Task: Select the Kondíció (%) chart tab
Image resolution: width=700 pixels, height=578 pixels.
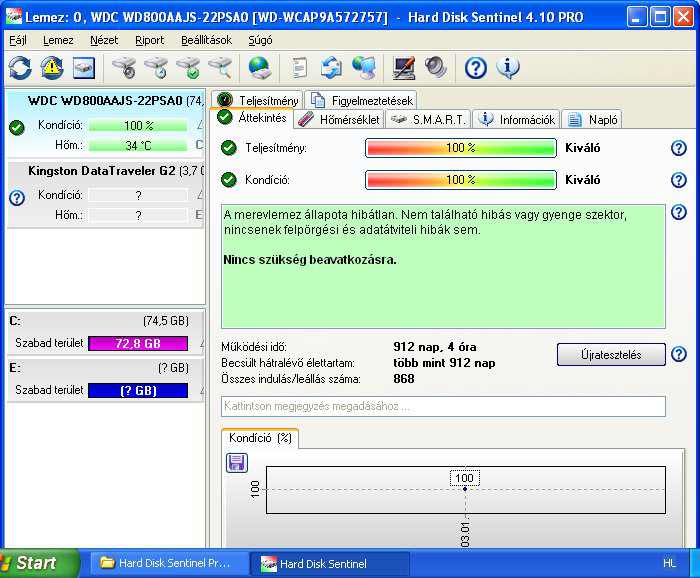Action: tap(260, 438)
